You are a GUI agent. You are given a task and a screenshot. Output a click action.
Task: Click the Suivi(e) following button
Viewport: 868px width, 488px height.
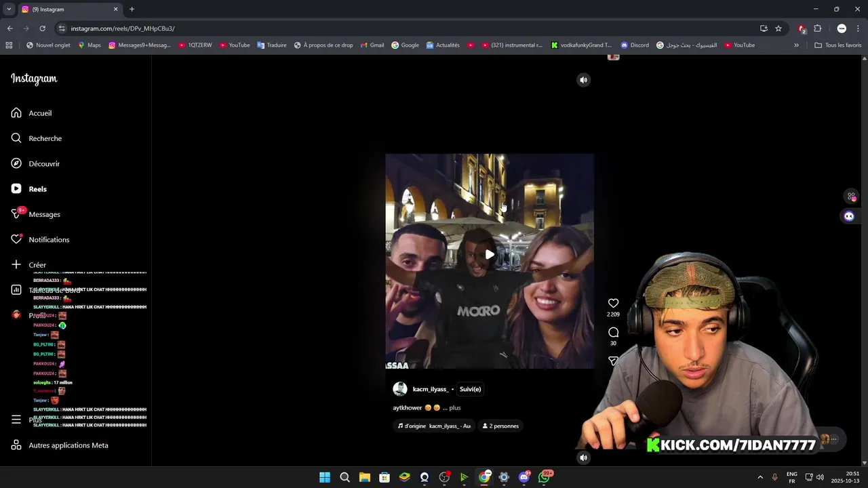(x=470, y=389)
